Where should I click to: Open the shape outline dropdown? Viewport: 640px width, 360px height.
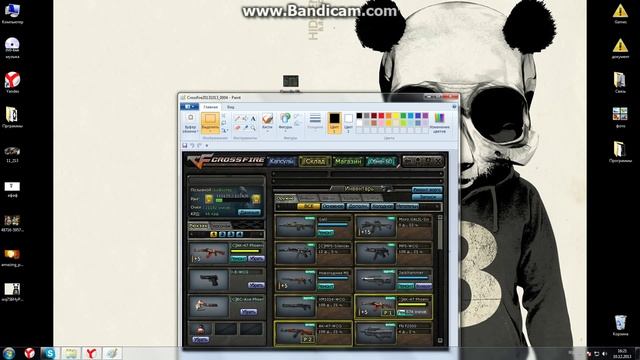[298, 117]
